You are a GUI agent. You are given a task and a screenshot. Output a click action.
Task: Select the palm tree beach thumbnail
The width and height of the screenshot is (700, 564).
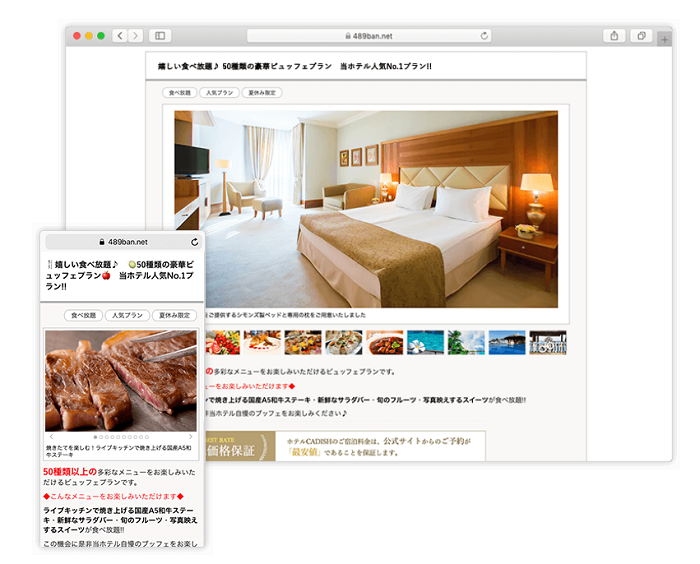pyautogui.click(x=466, y=343)
